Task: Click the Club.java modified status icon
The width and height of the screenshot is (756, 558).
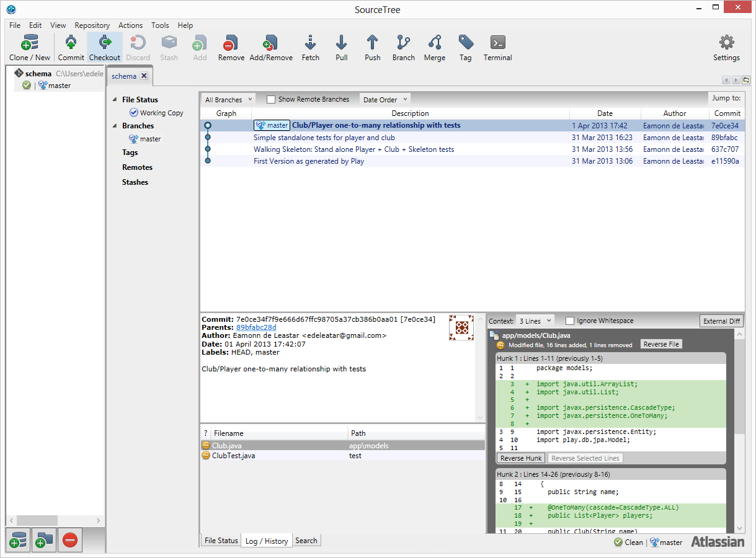Action: click(x=206, y=445)
